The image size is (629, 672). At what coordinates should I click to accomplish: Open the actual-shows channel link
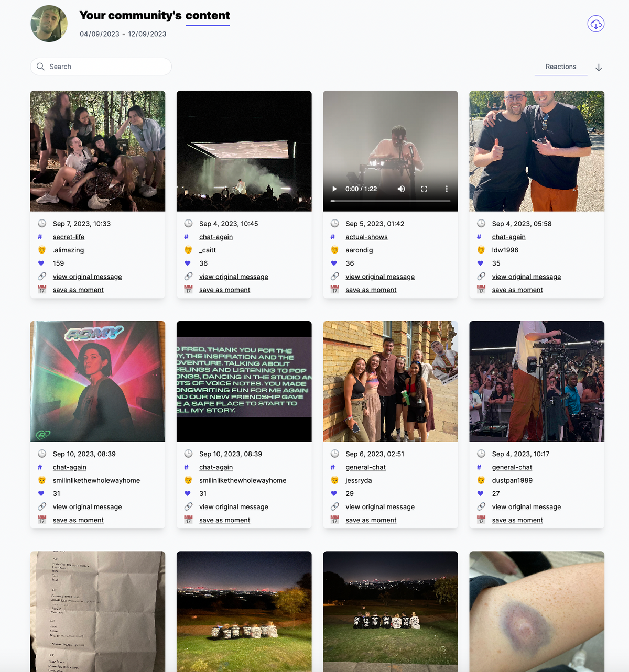(366, 237)
